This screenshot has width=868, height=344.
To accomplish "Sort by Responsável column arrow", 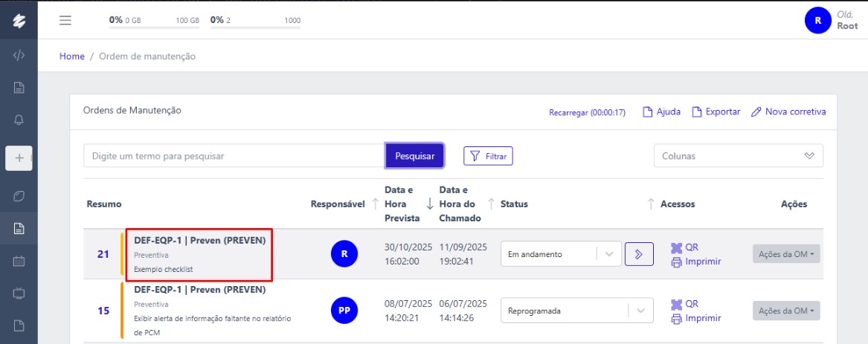I will [375, 204].
